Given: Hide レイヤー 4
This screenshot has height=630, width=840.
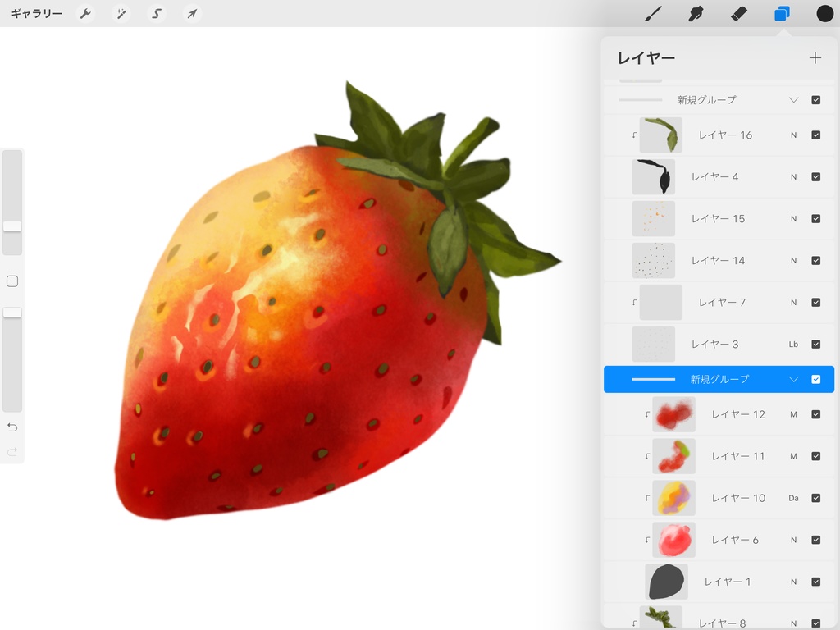Looking at the screenshot, I should point(816,177).
